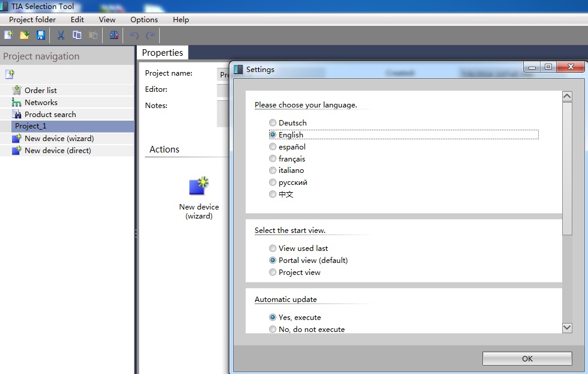Click New device (wizard) in navigation
The width and height of the screenshot is (588, 374).
(x=59, y=138)
